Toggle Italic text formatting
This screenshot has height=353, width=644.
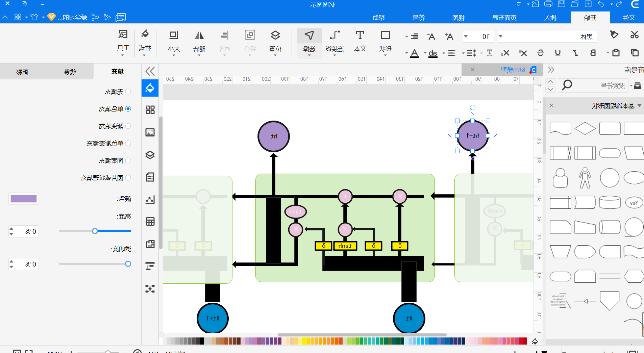pos(575,53)
